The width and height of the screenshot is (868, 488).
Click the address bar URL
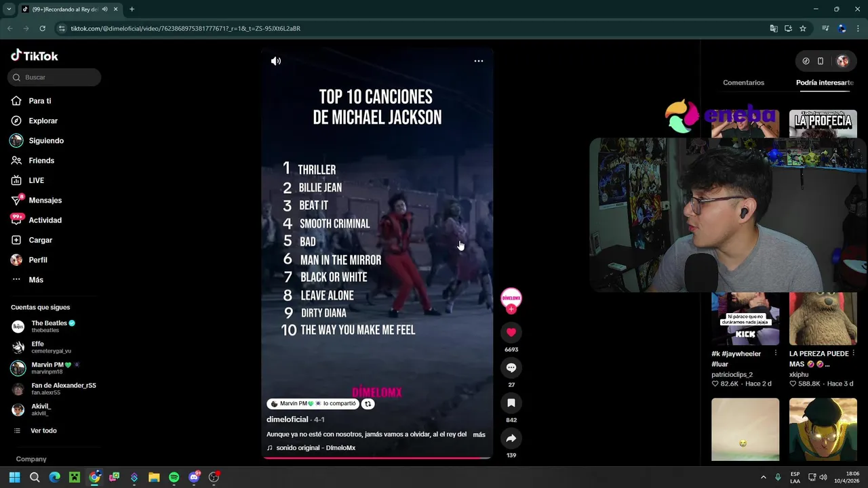[185, 28]
